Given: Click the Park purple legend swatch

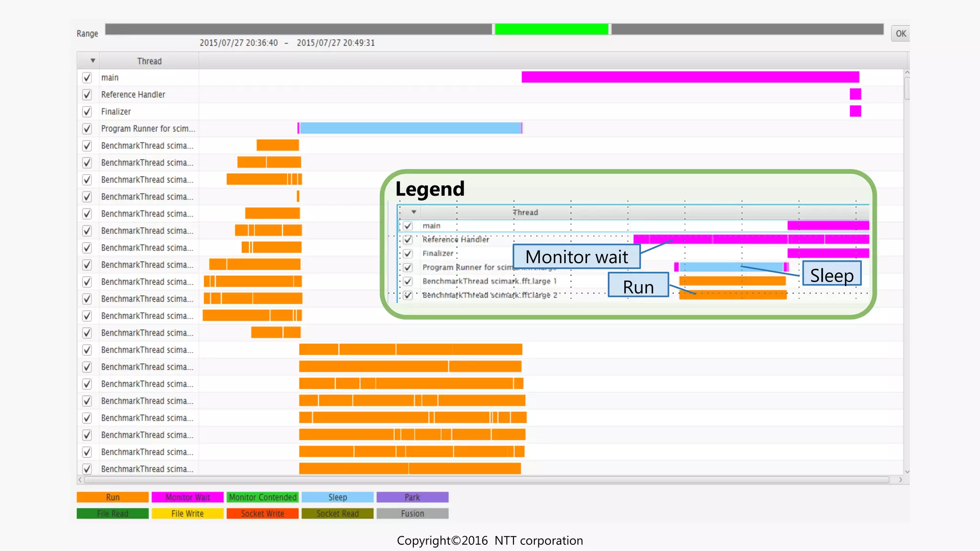Looking at the screenshot, I should 412,497.
